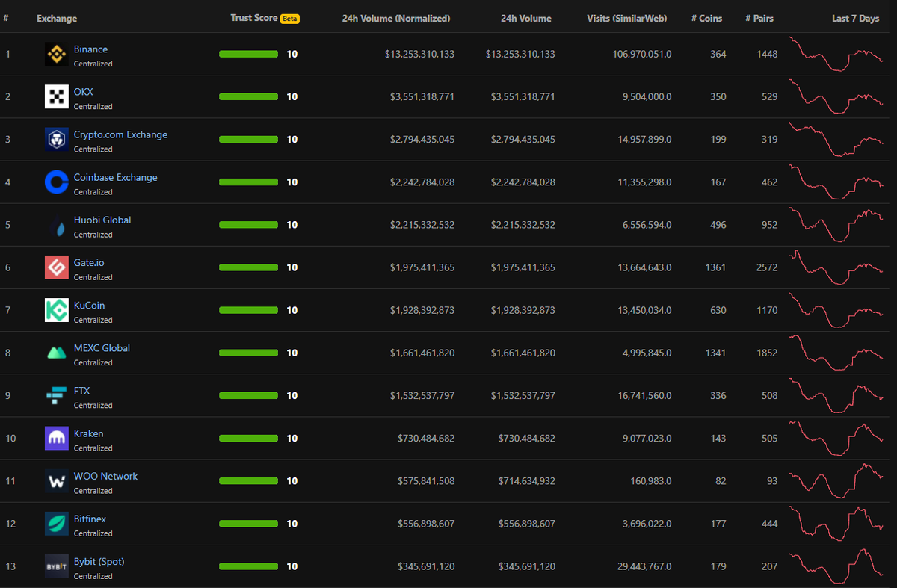Screen dimensions: 897x588
Task: Open the Bitfinex link
Action: pyautogui.click(x=90, y=519)
